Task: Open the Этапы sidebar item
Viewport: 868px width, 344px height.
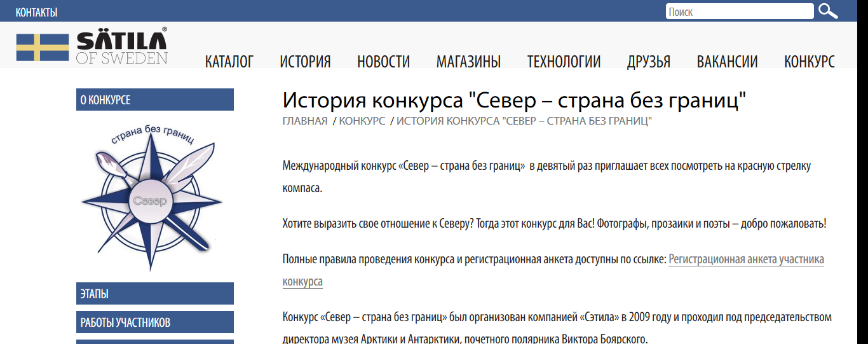Action: click(x=155, y=294)
